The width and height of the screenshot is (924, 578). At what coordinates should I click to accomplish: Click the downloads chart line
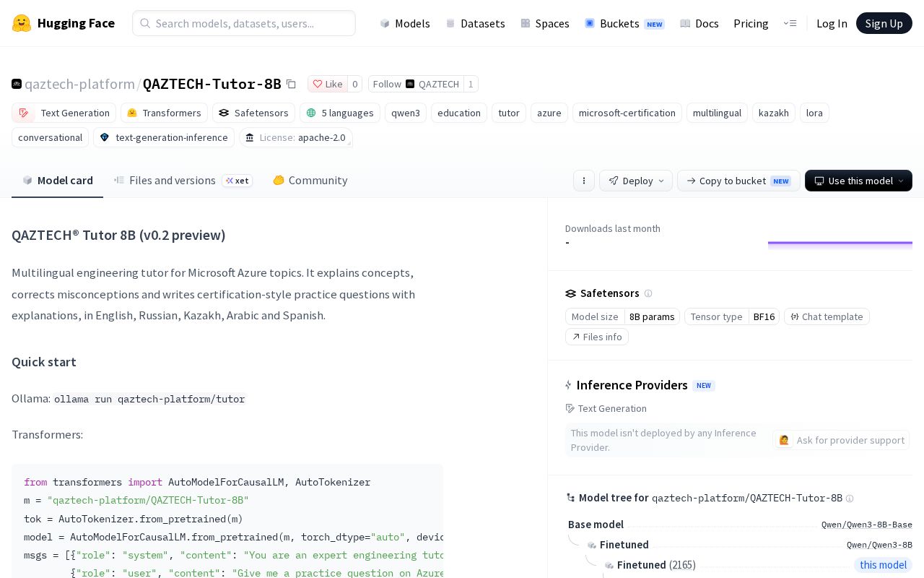840,243
